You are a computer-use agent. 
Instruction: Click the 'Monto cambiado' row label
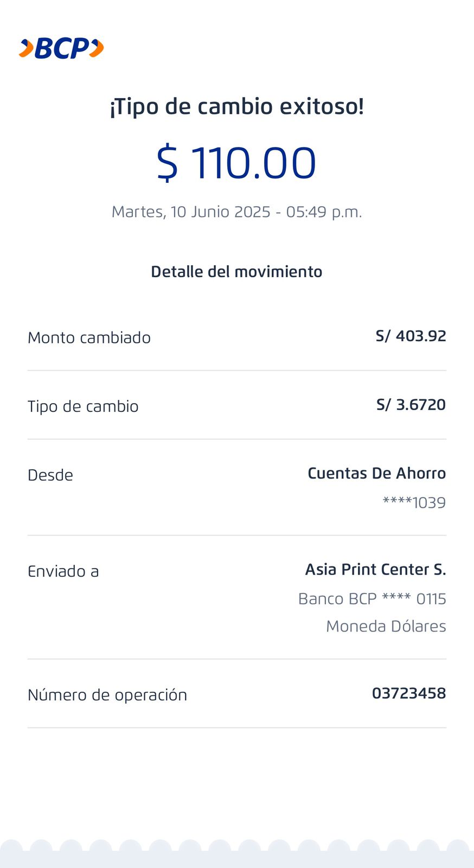click(x=89, y=337)
